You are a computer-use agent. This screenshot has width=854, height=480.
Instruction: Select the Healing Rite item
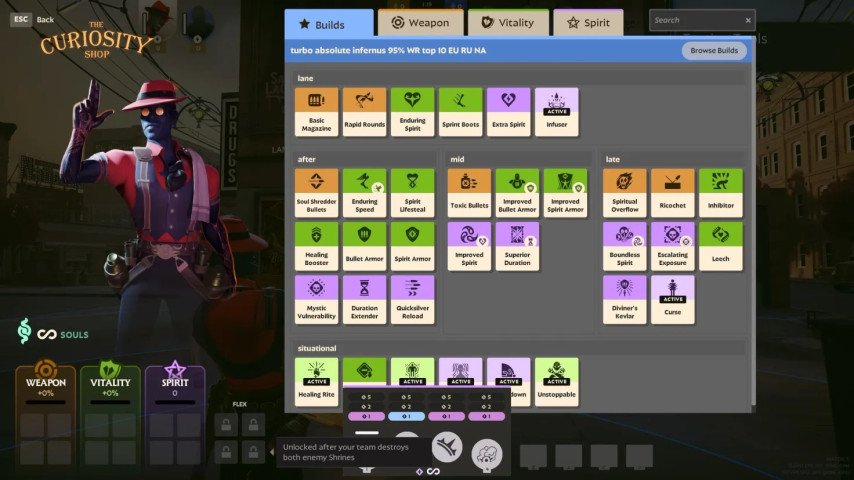pos(316,381)
